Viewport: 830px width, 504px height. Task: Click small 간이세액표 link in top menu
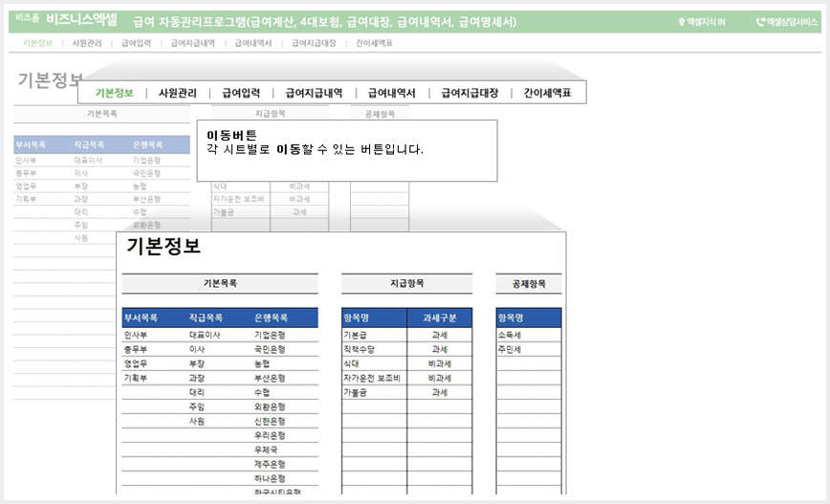tap(374, 43)
